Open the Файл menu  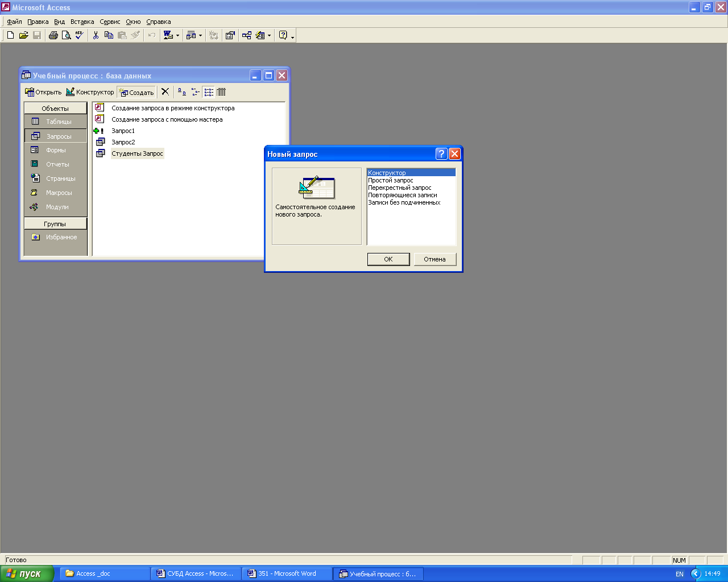pyautogui.click(x=14, y=22)
